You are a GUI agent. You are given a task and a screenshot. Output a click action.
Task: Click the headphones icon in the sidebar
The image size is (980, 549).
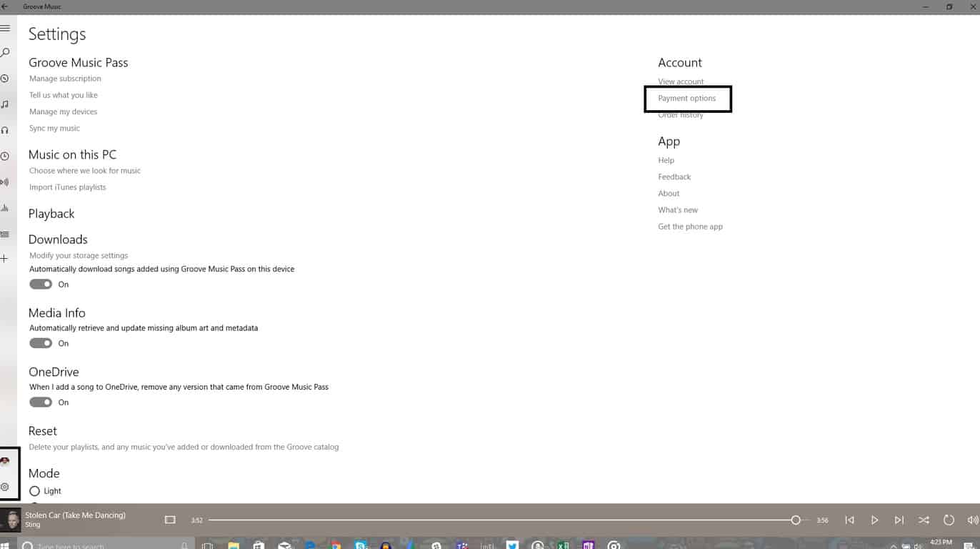coord(4,130)
